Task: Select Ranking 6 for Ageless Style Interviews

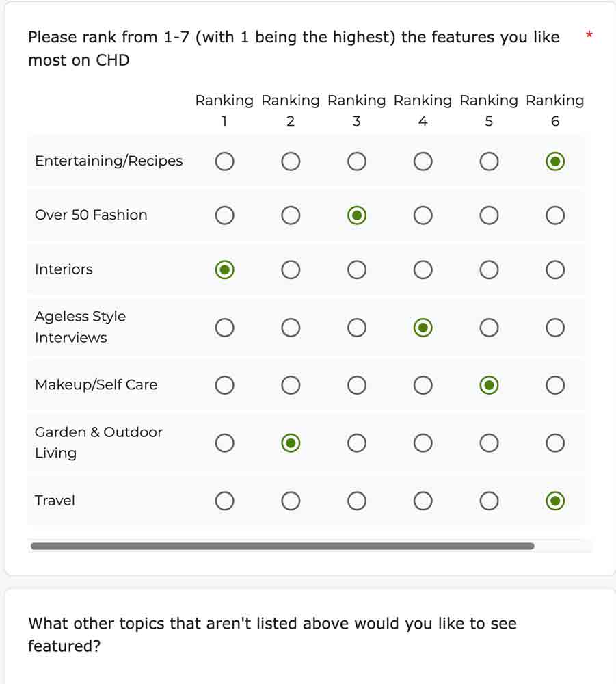Action: click(555, 327)
